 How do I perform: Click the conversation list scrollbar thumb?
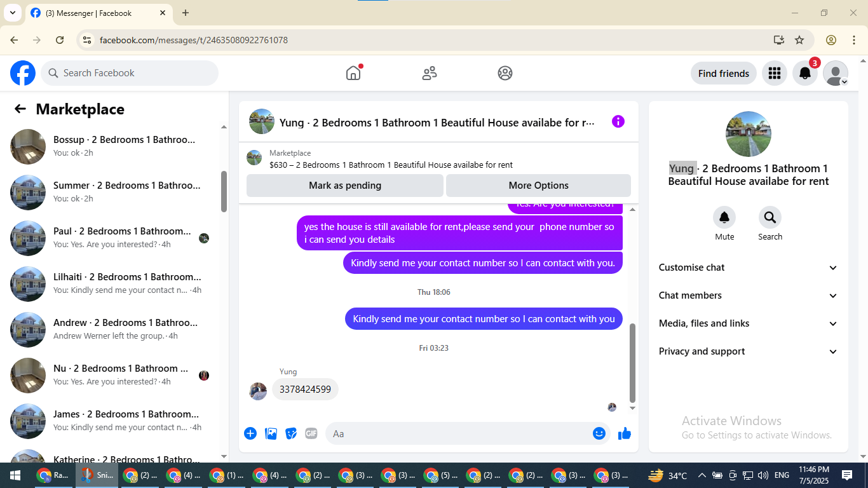224,191
